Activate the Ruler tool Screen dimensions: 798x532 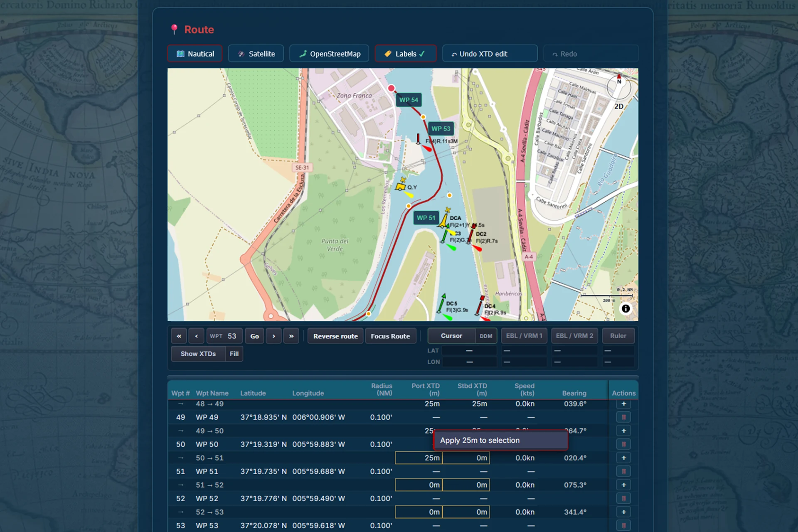point(618,336)
